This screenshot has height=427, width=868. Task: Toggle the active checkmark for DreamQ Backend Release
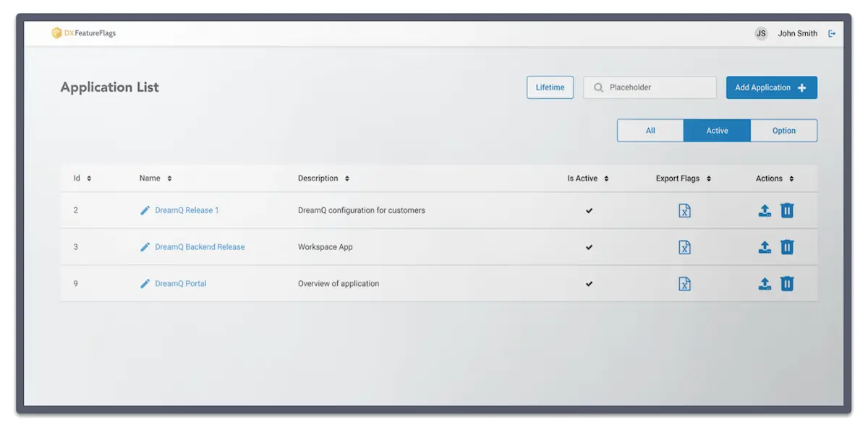(589, 246)
